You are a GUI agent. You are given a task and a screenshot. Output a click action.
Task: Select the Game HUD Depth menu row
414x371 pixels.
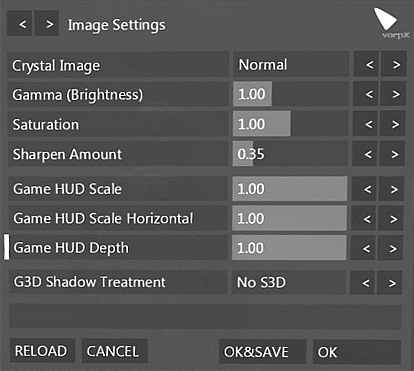click(118, 248)
